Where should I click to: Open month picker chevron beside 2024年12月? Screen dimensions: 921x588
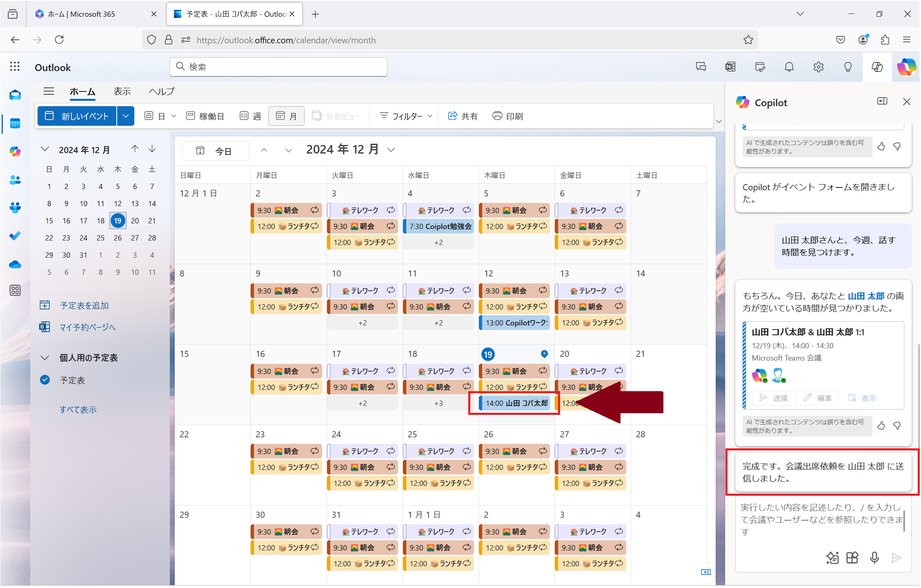tap(391, 150)
